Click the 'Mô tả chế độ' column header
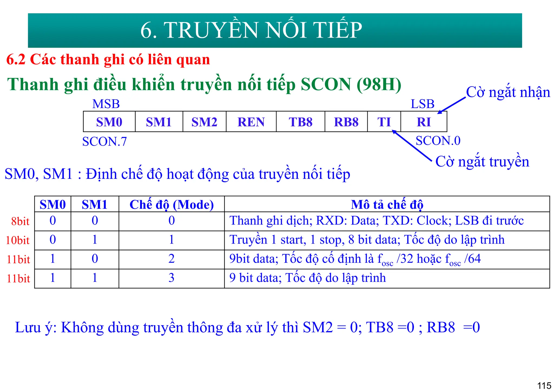 [387, 204]
